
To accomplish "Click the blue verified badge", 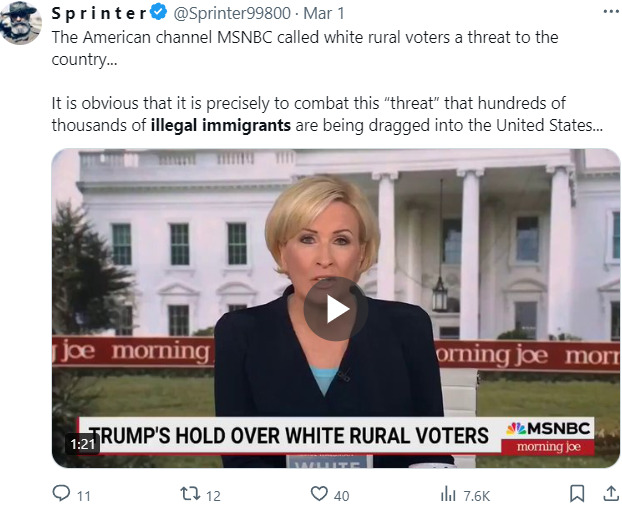I will (x=157, y=14).
